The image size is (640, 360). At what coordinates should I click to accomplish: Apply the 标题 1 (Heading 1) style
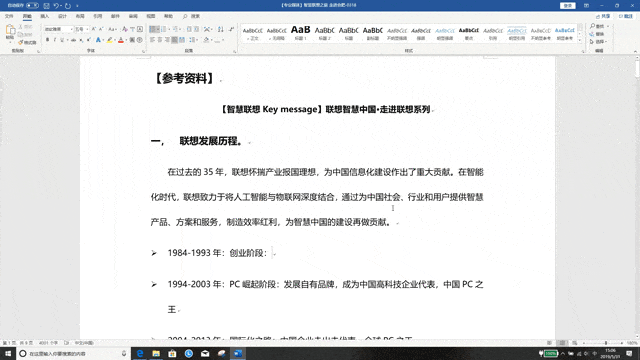[x=300, y=33]
